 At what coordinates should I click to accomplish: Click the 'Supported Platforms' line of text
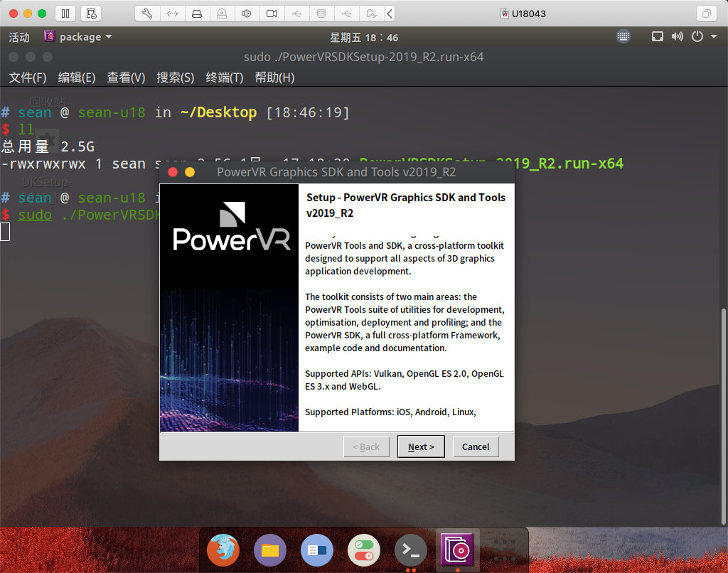coord(390,412)
